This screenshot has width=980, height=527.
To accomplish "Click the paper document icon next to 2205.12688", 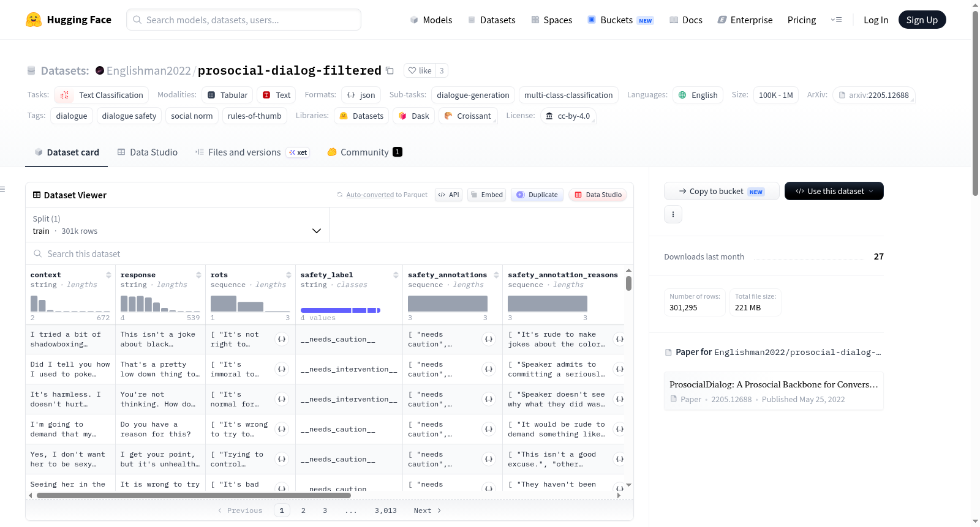I will tap(674, 399).
